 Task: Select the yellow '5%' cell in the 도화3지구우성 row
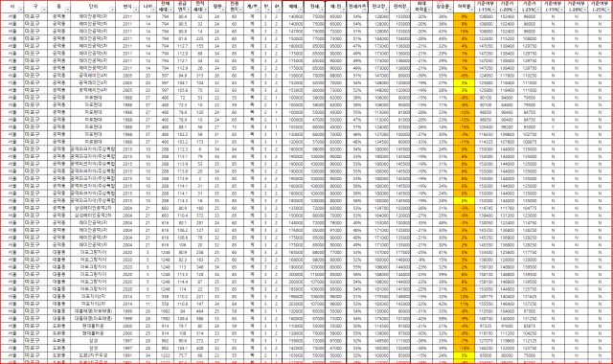tap(464, 355)
